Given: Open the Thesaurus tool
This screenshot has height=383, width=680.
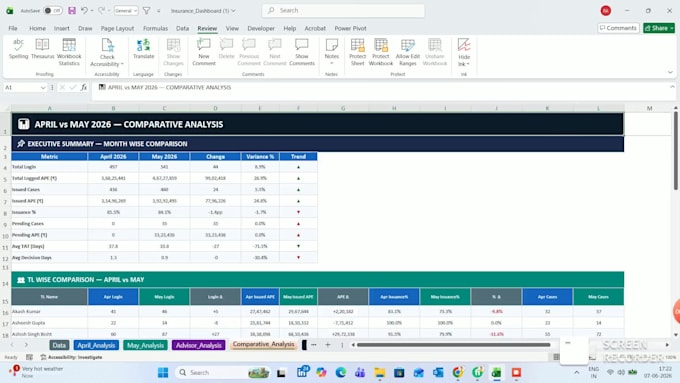Looking at the screenshot, I should pos(42,49).
